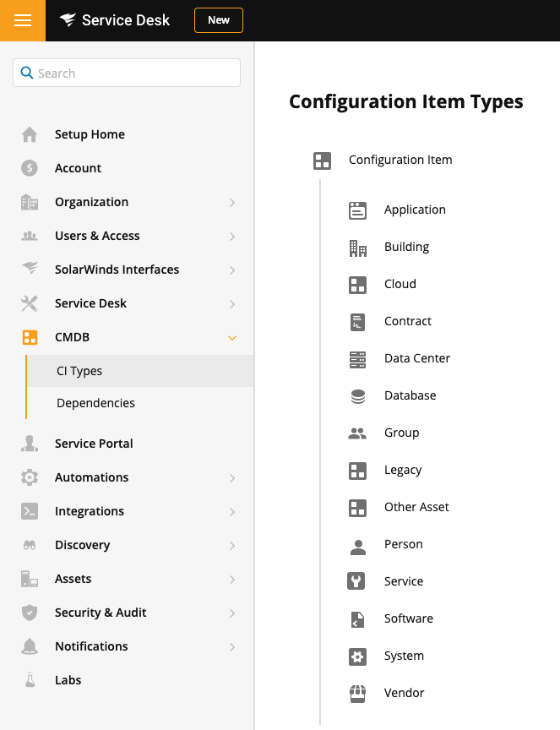Expand the Organization submenu arrow

point(232,203)
